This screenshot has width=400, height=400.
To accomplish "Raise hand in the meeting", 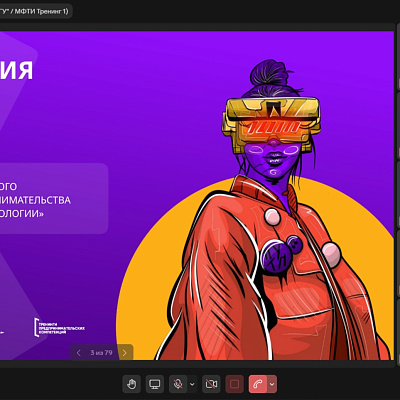I will click(132, 384).
